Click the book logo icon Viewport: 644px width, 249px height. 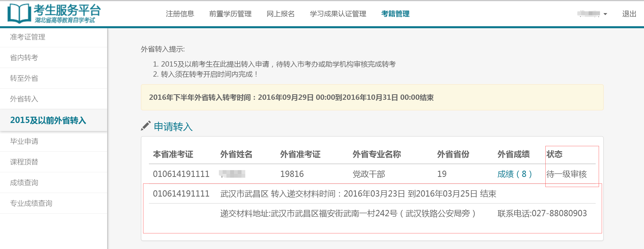[x=19, y=13]
